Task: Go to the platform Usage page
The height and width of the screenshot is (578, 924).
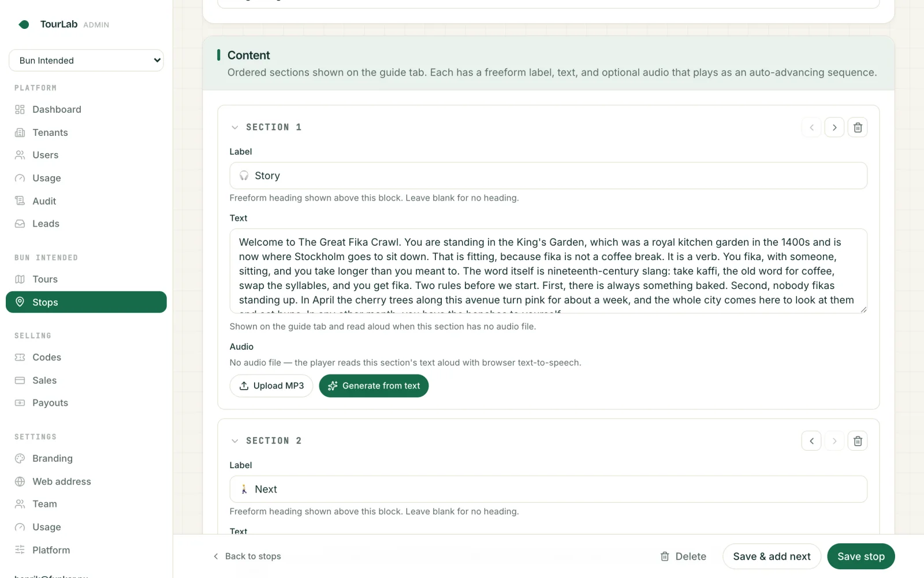Action: (x=86, y=178)
